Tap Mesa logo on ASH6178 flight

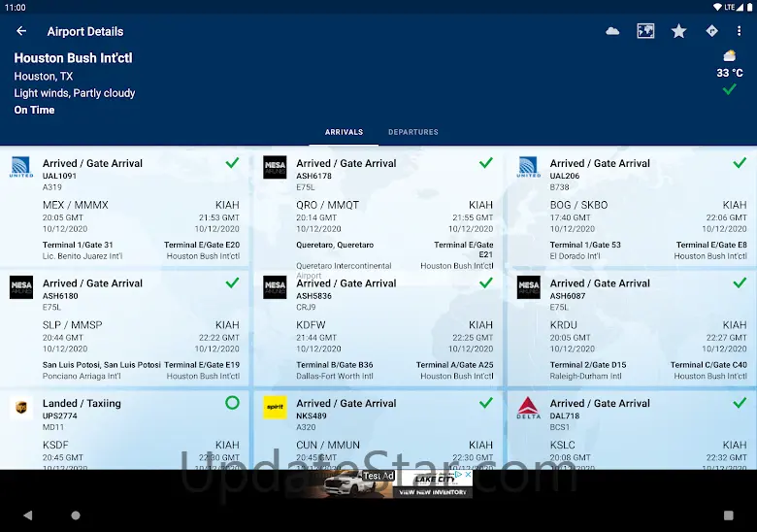point(275,167)
